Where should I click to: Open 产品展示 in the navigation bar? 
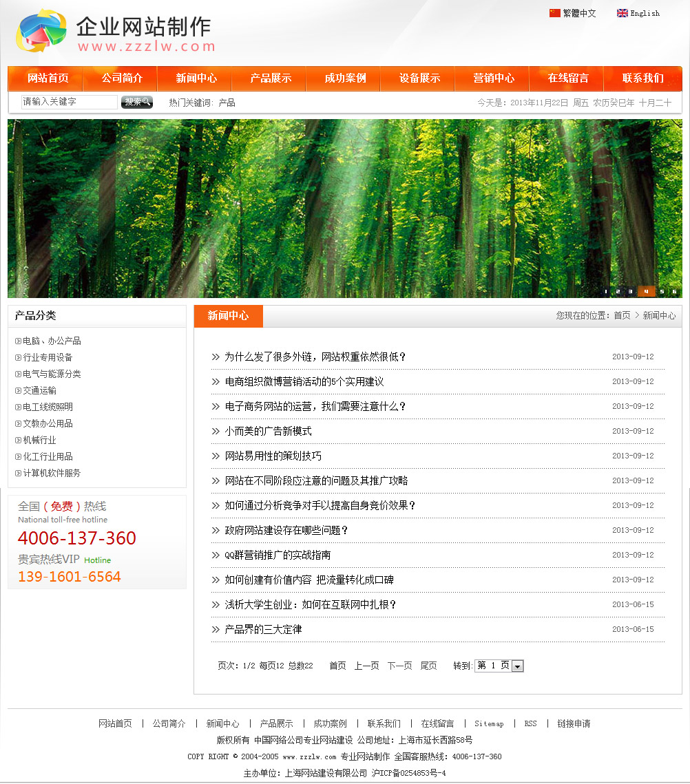pyautogui.click(x=271, y=78)
